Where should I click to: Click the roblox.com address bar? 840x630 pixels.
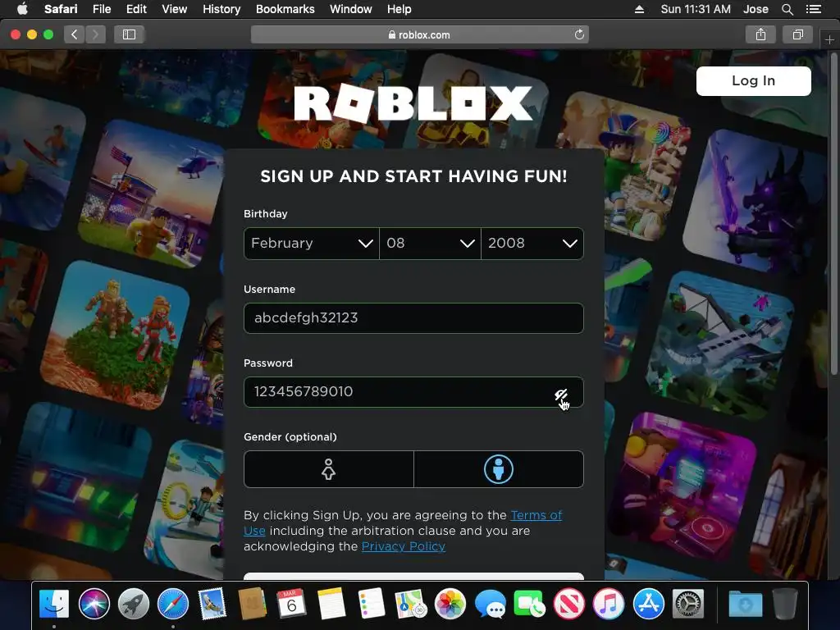click(419, 34)
